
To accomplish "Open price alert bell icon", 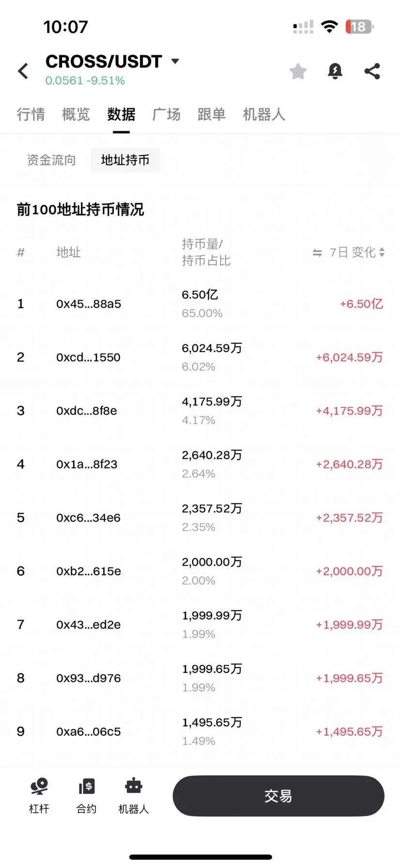I will click(x=335, y=71).
